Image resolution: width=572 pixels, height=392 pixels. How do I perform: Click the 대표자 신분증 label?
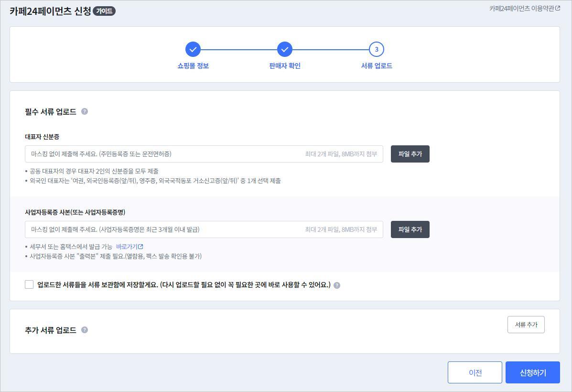point(42,137)
